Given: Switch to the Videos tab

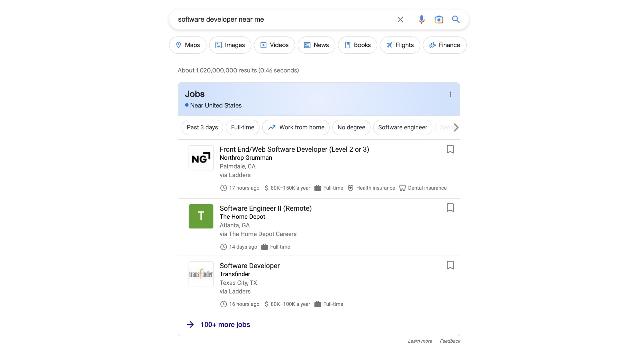Looking at the screenshot, I should click(274, 45).
